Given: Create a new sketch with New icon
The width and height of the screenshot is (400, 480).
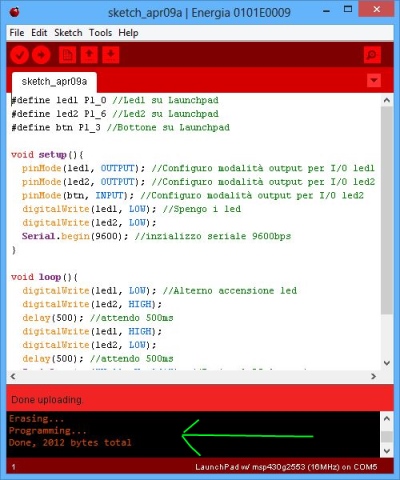Looking at the screenshot, I should (x=67, y=55).
